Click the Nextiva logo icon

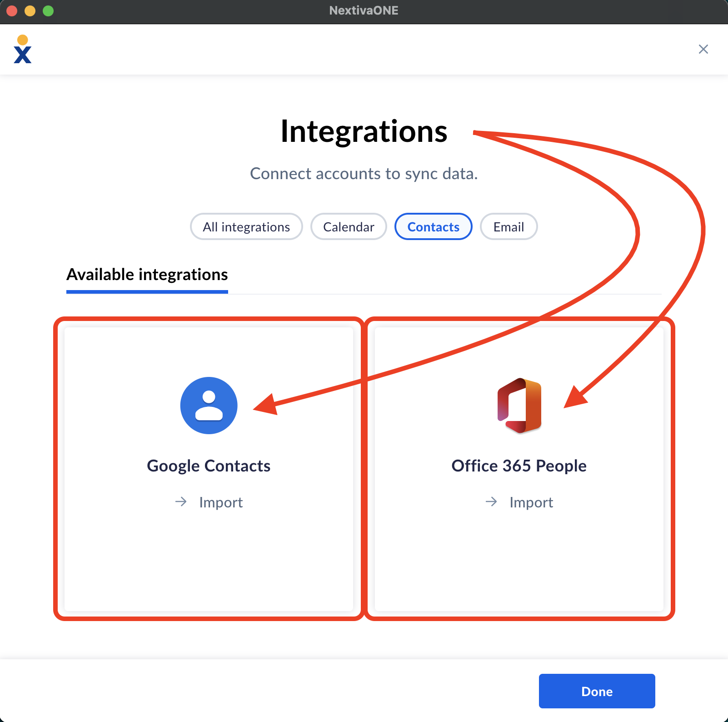tap(23, 49)
